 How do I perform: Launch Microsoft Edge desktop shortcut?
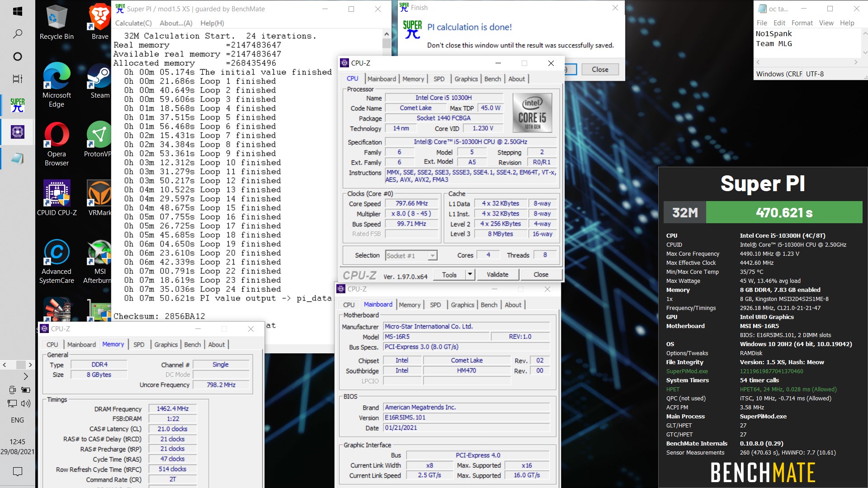pyautogui.click(x=57, y=84)
